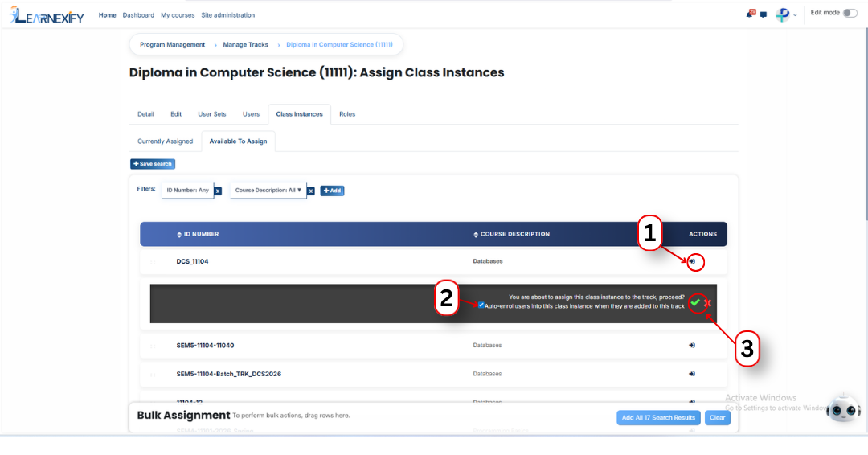Toggle the Auto-enrol users checkbox
Viewport: 868px width, 455px height.
click(481, 305)
